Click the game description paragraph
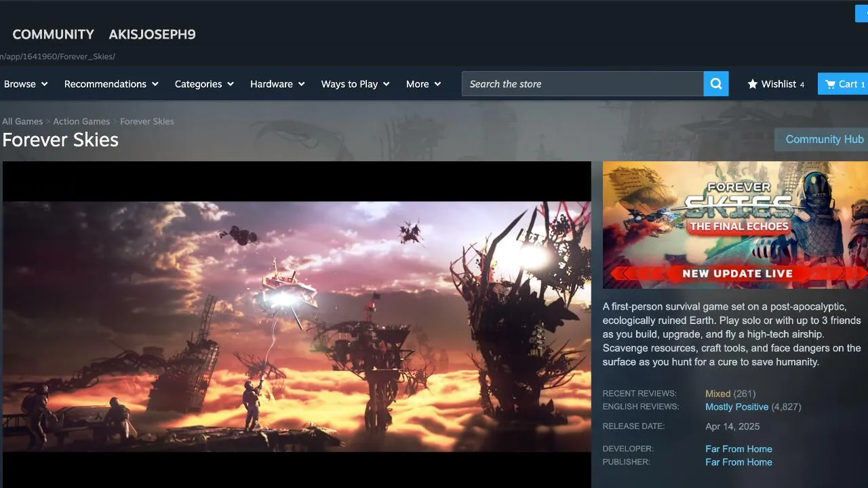The height and width of the screenshot is (488, 868). coord(732,334)
